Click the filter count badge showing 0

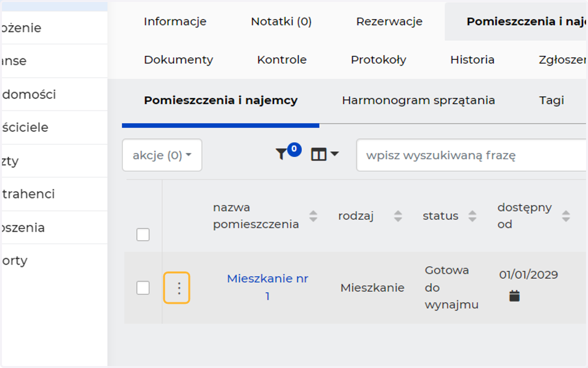click(x=294, y=149)
